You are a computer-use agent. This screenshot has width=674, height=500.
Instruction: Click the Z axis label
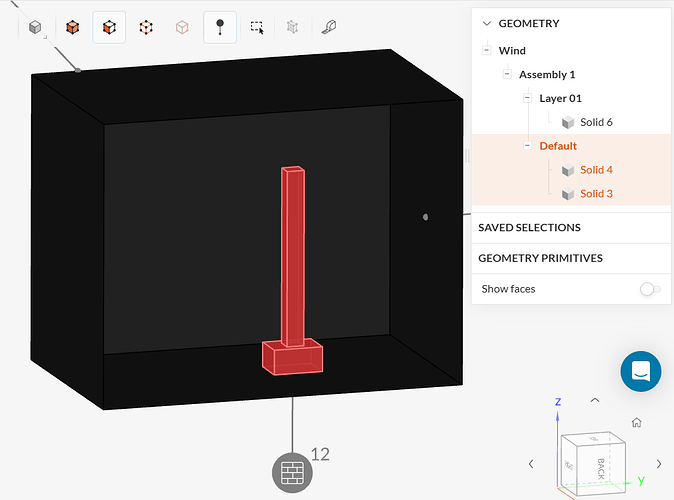coord(558,402)
